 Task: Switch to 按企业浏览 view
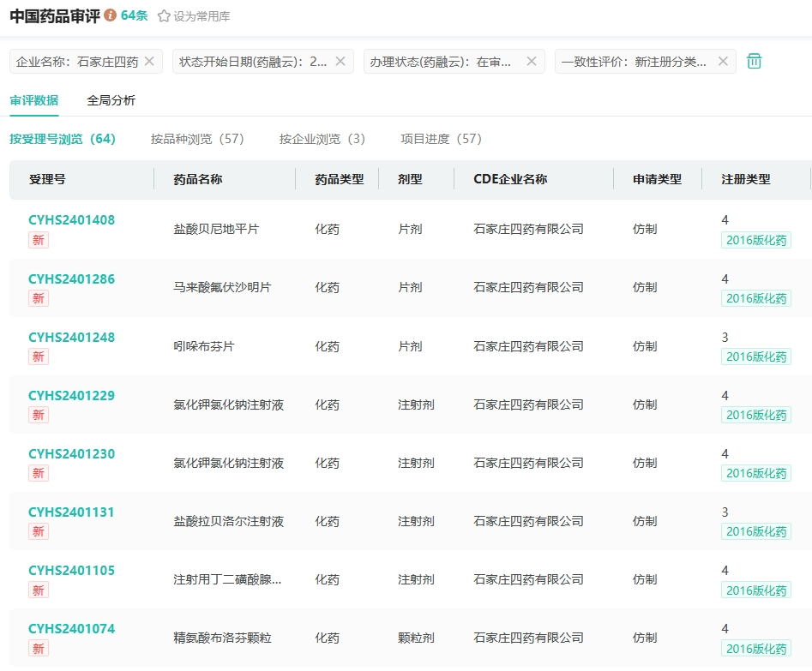(322, 139)
